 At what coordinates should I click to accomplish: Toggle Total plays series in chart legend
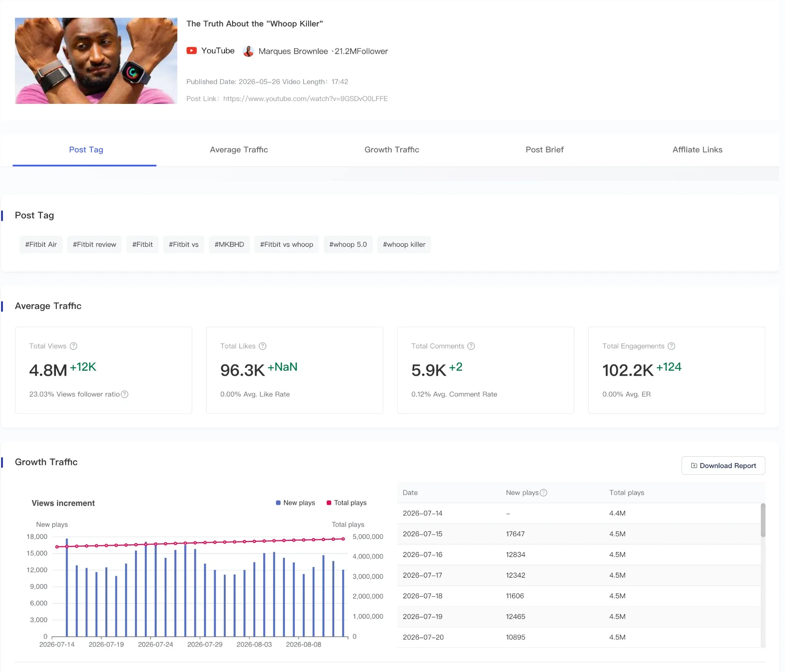pos(347,503)
